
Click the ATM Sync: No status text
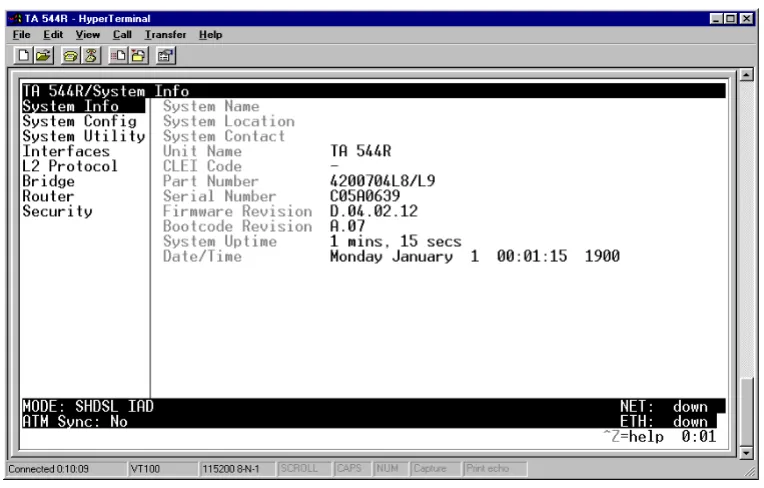(75, 421)
